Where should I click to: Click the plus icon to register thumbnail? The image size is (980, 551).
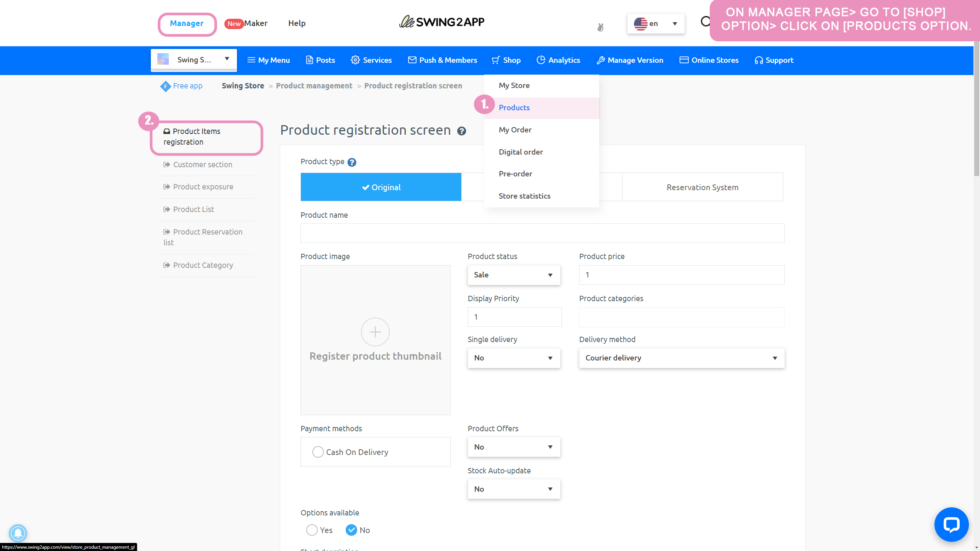pyautogui.click(x=375, y=332)
